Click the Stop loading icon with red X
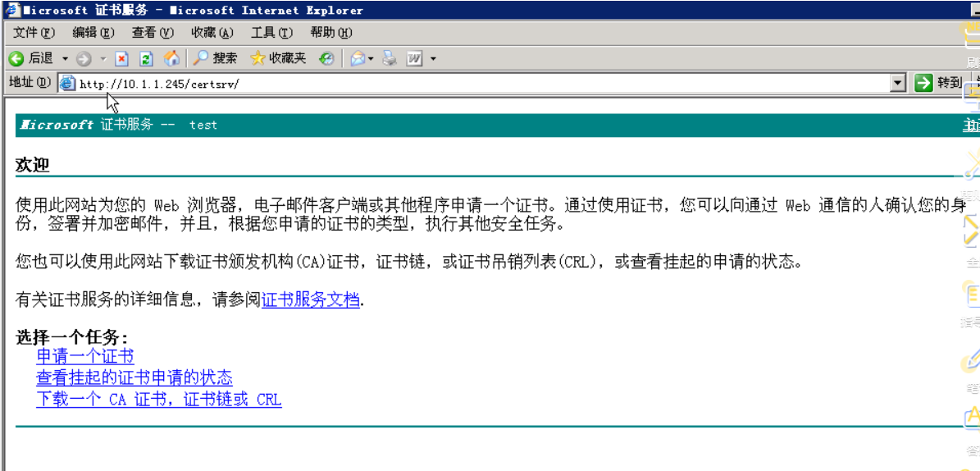980x471 pixels. tap(122, 59)
